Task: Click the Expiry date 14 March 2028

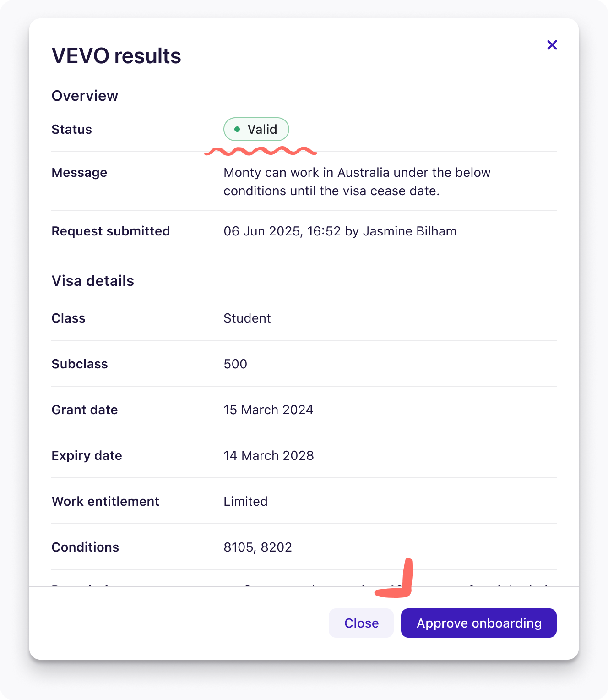Action: pos(268,455)
